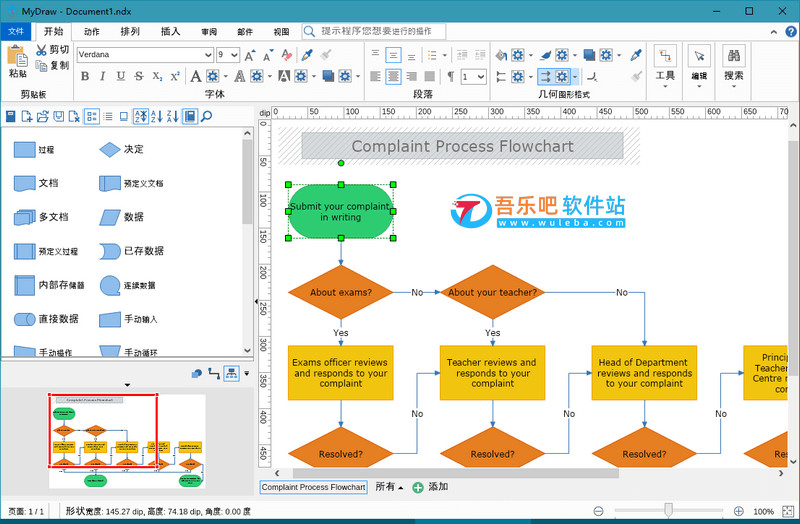Click zoom out minus button in status bar
Viewport: 800px width, 524px height.
click(x=598, y=511)
